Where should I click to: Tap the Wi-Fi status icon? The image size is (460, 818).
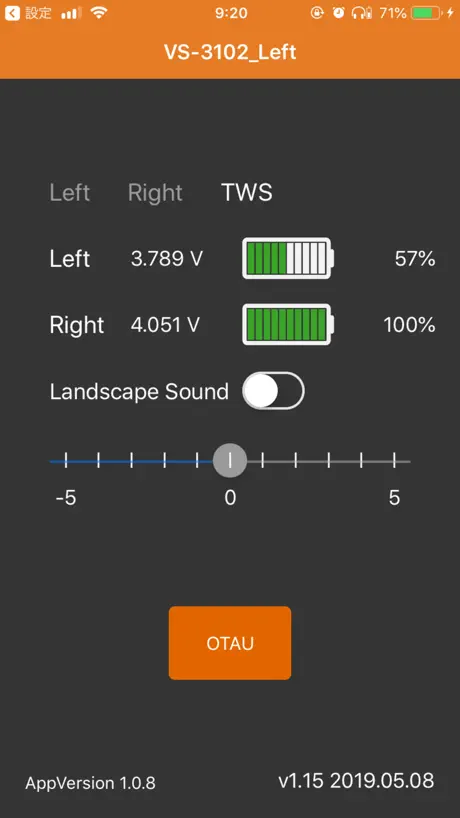(x=98, y=14)
